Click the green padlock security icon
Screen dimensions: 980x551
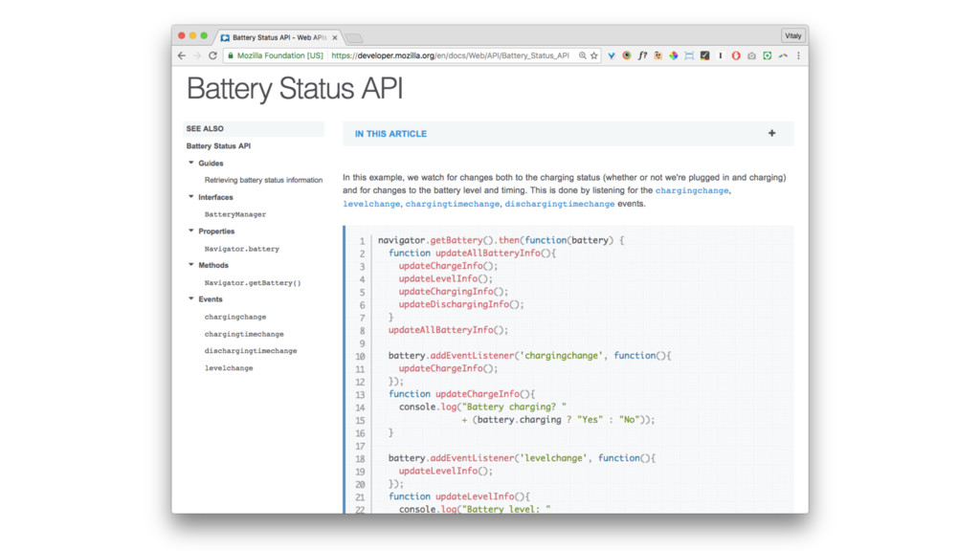click(231, 55)
